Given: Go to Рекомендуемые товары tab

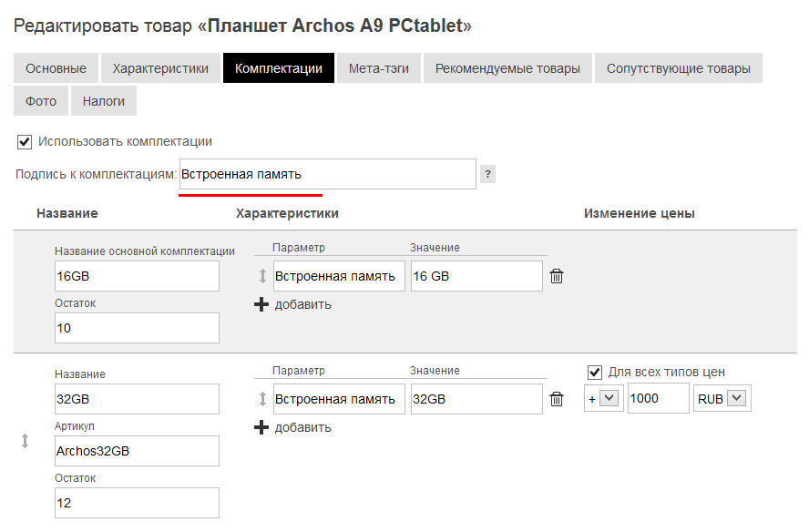Looking at the screenshot, I should point(507,68).
